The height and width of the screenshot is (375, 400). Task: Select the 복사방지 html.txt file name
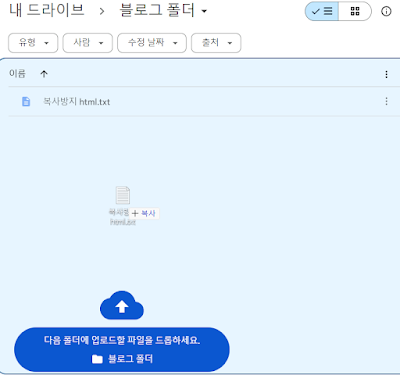click(77, 102)
